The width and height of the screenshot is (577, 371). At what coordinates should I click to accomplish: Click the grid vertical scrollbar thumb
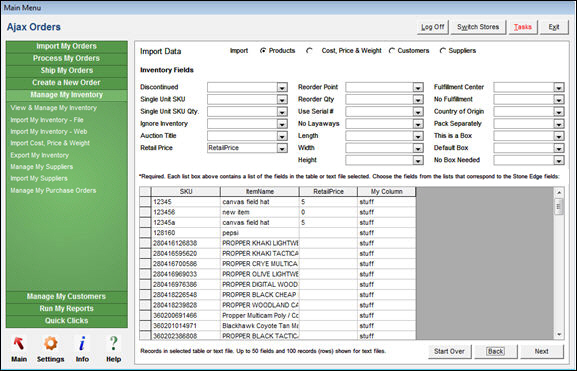click(x=559, y=207)
